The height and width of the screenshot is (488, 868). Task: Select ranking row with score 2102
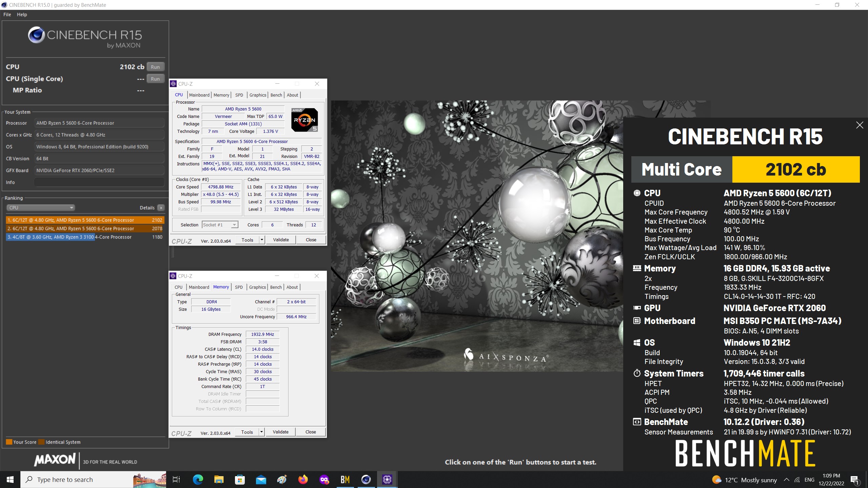[85, 220]
